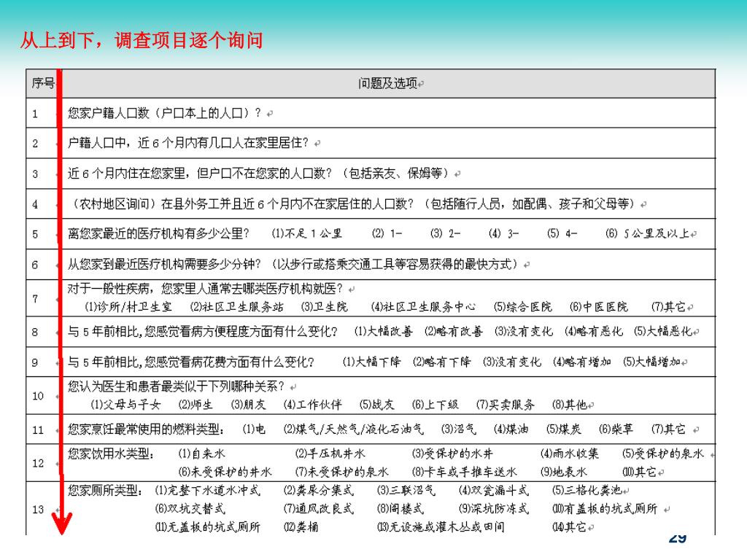Click question 1 text '您家户籍人口数'
Screen dimensions: 747x560
[x=109, y=113]
